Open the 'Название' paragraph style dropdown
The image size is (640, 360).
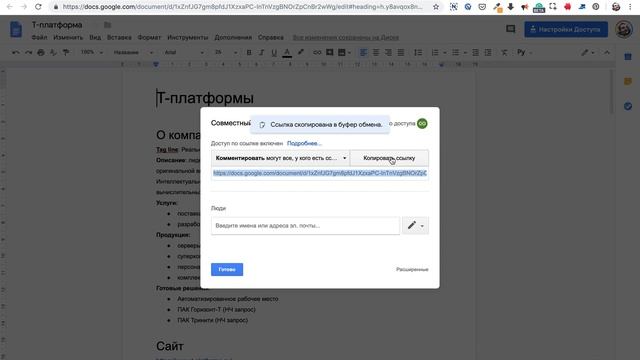(133, 52)
